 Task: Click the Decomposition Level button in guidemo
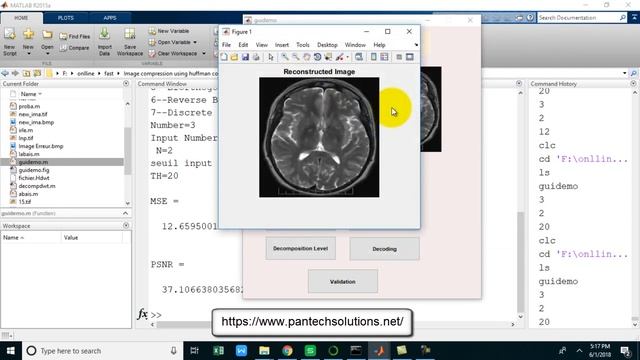pyautogui.click(x=300, y=248)
